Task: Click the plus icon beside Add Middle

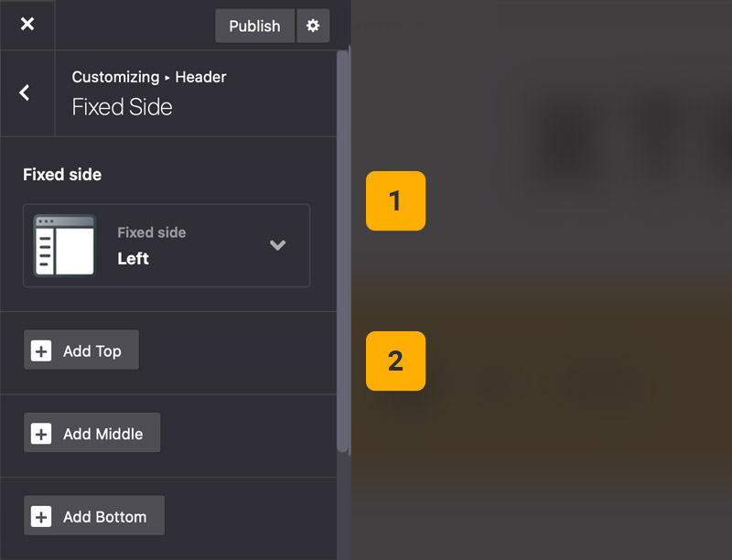Action: click(x=41, y=434)
